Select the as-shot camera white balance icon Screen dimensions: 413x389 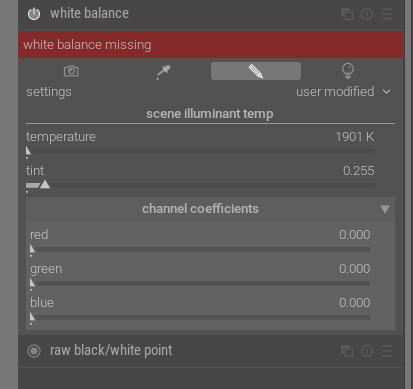(71, 71)
